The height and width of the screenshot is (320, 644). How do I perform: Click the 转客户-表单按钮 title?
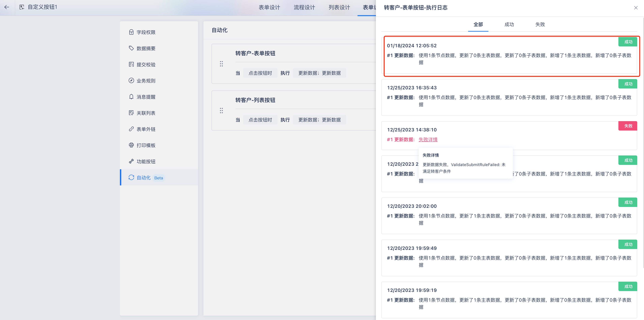(x=255, y=53)
